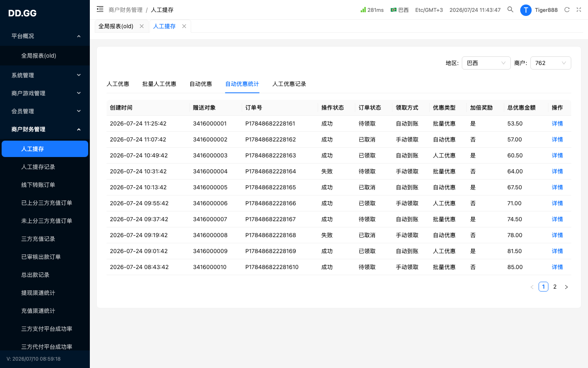Select the 自动优惠统计 tab

[242, 84]
